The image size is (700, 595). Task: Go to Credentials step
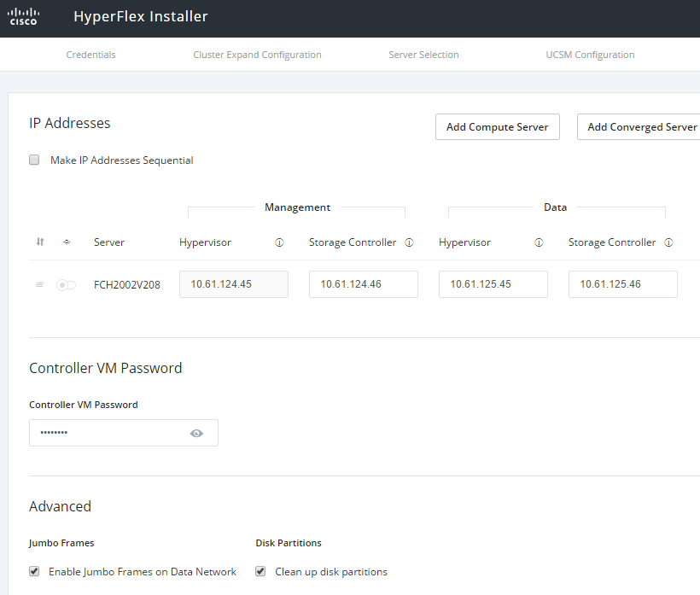pyautogui.click(x=90, y=55)
